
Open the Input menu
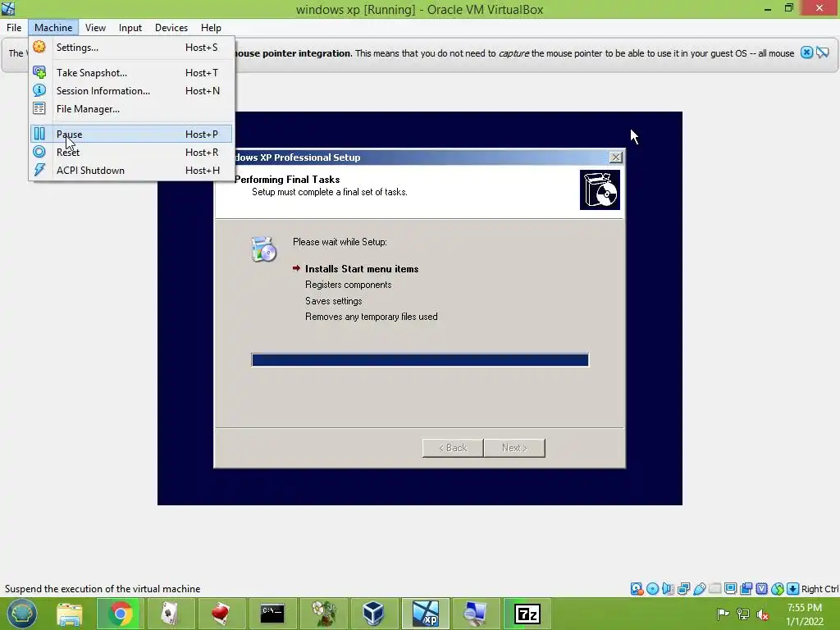click(x=130, y=27)
